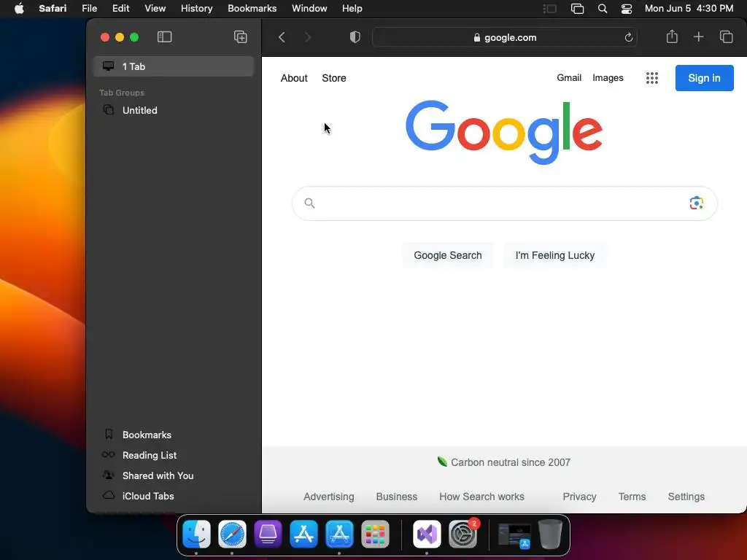Open App Store in the Dock
This screenshot has height=560, width=747.
point(303,534)
